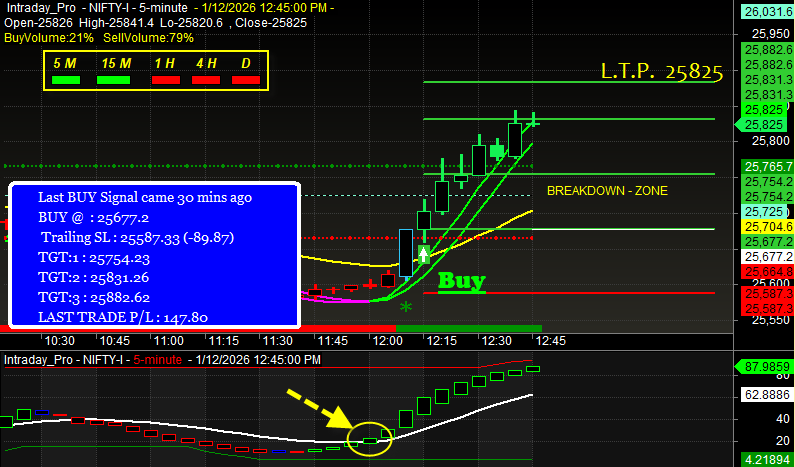795x467 pixels.
Task: Click the "4 H" timeframe label
Action: 206,63
